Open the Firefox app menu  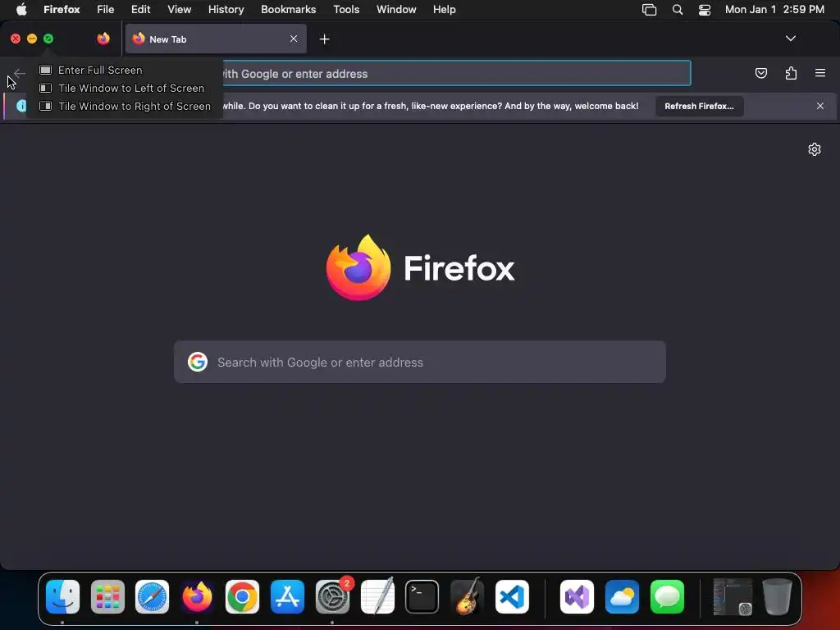click(x=62, y=10)
